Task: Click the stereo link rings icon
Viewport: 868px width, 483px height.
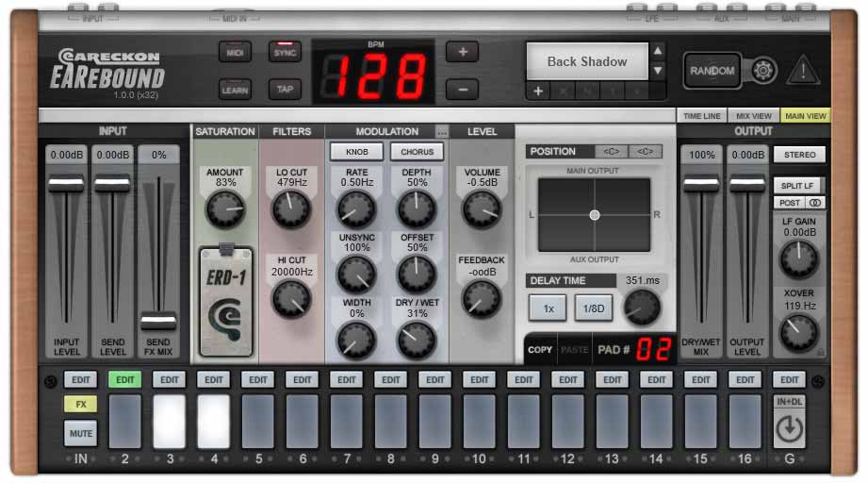Action: [814, 202]
